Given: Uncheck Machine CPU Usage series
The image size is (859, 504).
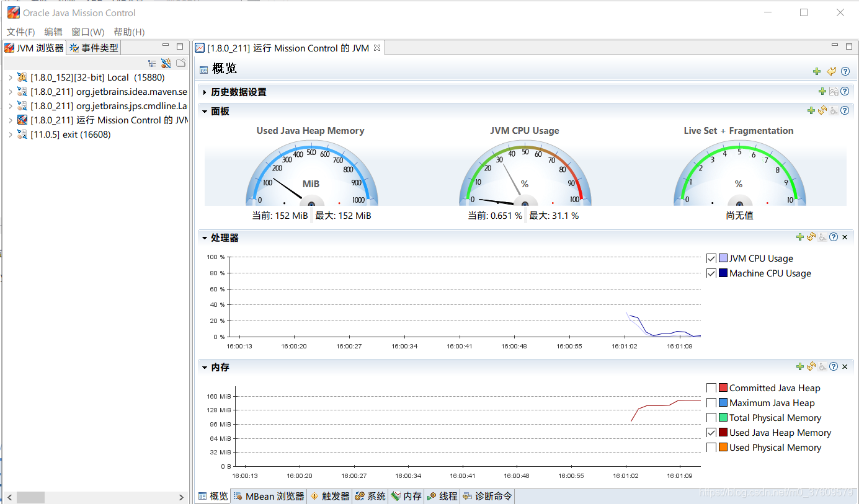Looking at the screenshot, I should coord(711,273).
